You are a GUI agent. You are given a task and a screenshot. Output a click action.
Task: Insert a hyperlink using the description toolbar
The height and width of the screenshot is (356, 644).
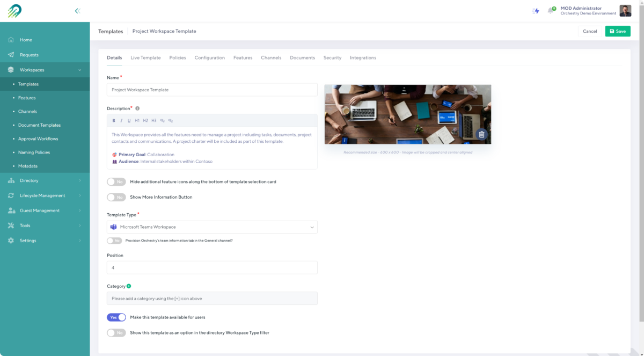[162, 120]
